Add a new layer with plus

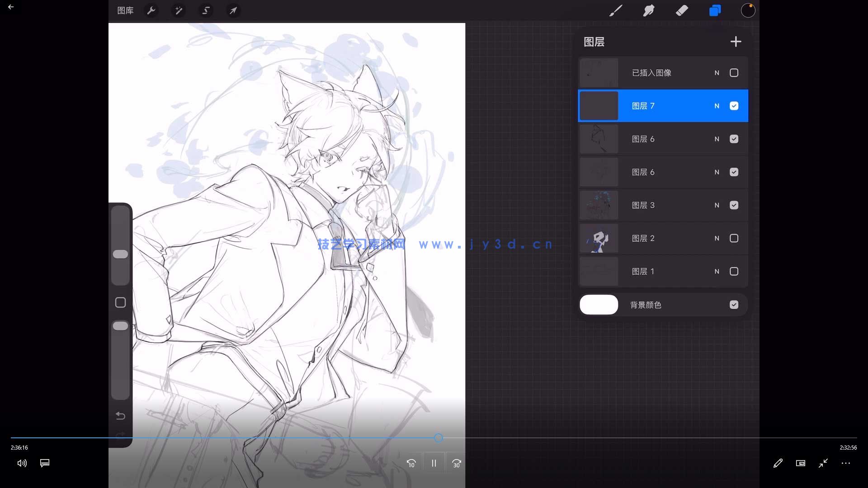click(x=736, y=42)
